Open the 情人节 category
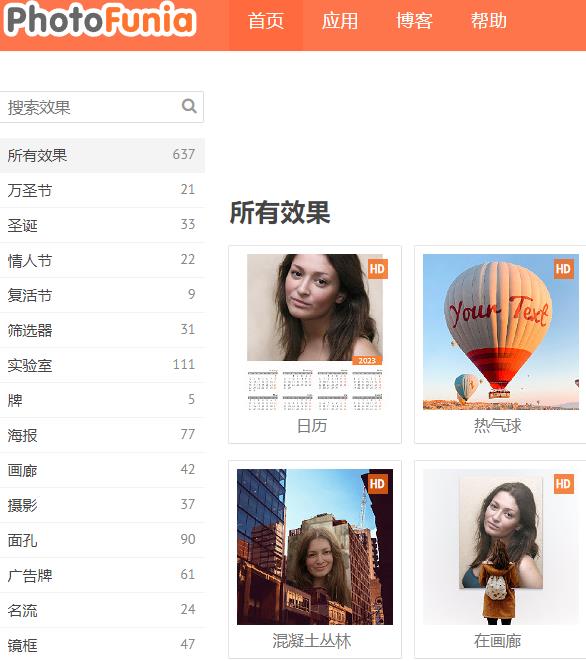Image resolution: width=586 pixels, height=661 pixels. click(x=102, y=260)
